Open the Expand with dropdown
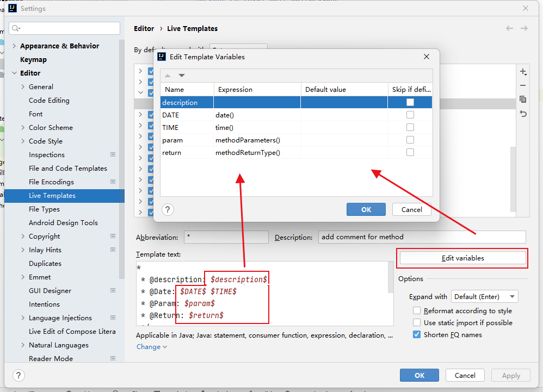The width and height of the screenshot is (543, 392). (x=484, y=297)
